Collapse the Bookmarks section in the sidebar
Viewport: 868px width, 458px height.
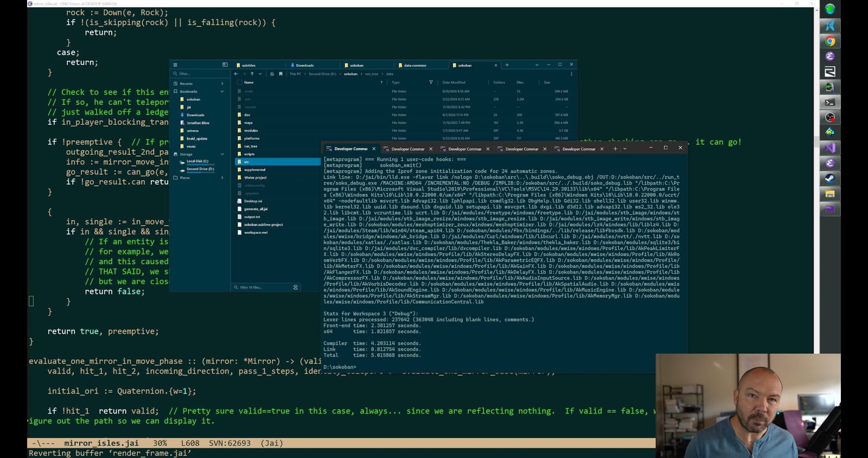222,92
